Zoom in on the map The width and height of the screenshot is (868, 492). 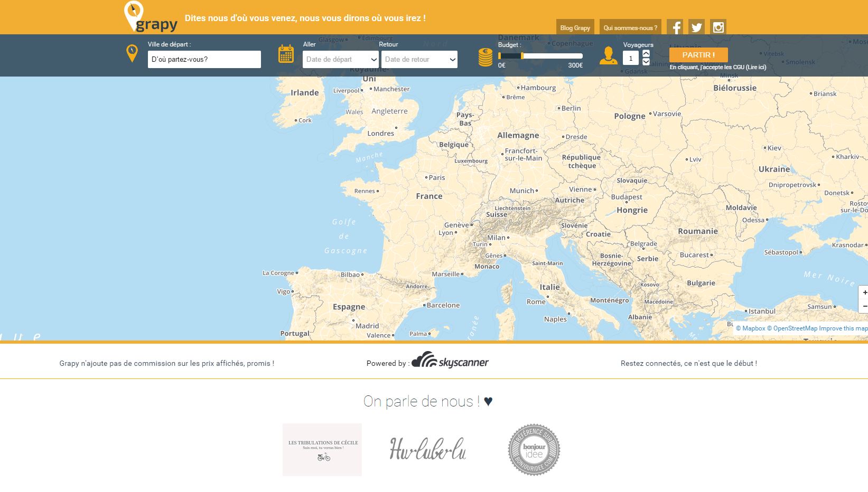864,292
